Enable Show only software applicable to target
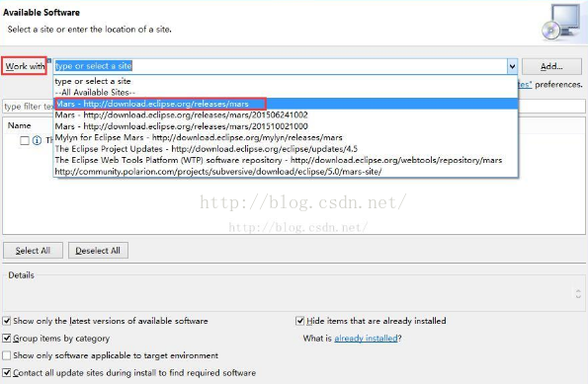Image resolution: width=588 pixels, height=384 pixels. [x=7, y=355]
